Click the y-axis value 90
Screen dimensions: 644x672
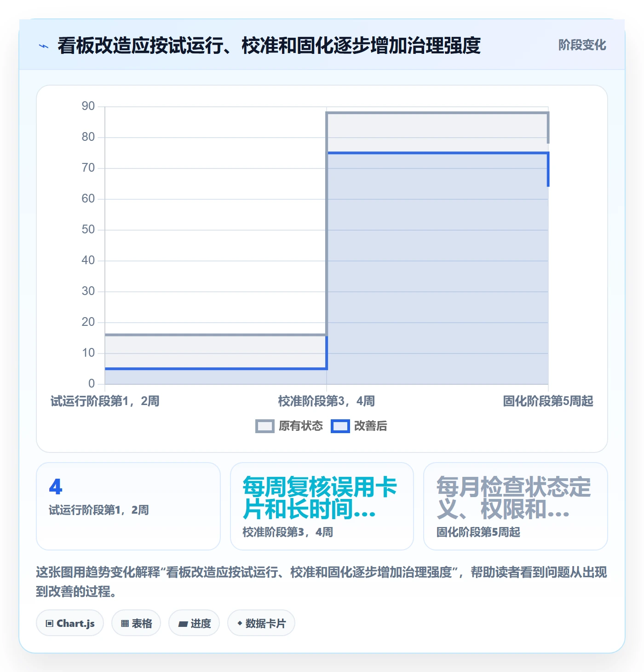coord(88,106)
